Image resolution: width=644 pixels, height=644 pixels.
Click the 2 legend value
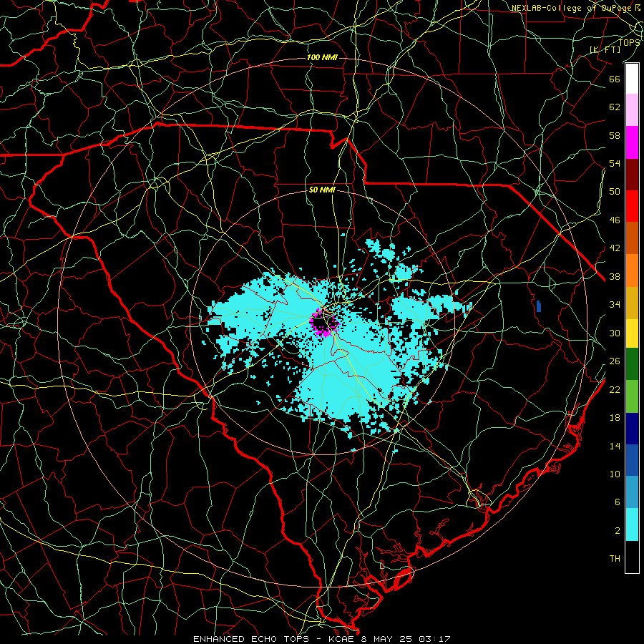(x=618, y=531)
